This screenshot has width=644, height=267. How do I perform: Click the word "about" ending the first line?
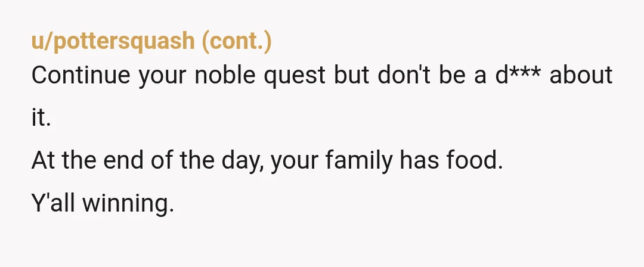click(581, 75)
